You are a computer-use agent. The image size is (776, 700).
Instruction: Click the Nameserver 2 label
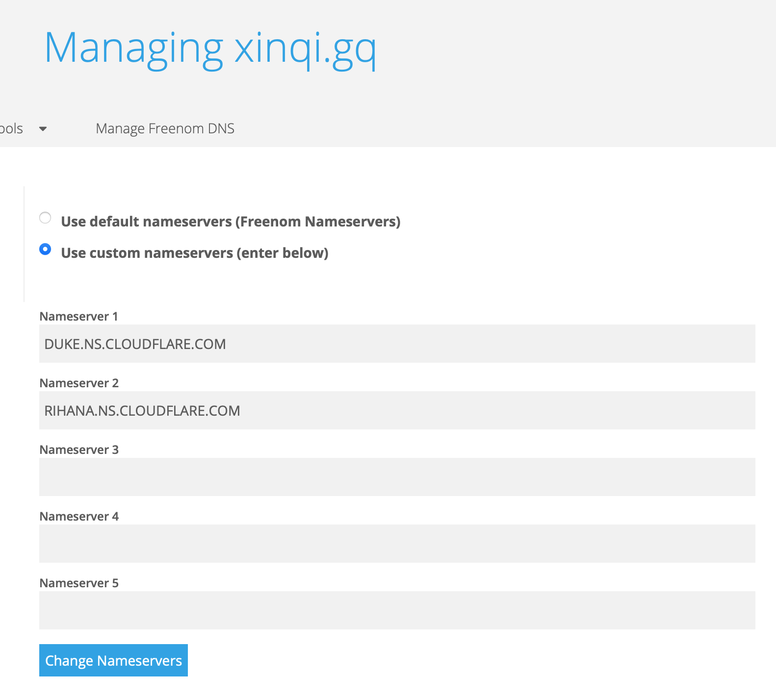tap(79, 383)
